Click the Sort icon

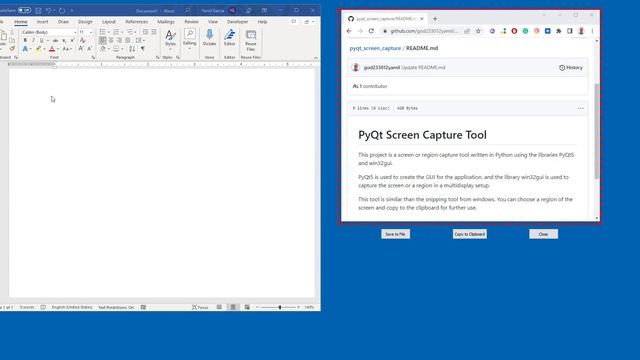(x=132, y=49)
